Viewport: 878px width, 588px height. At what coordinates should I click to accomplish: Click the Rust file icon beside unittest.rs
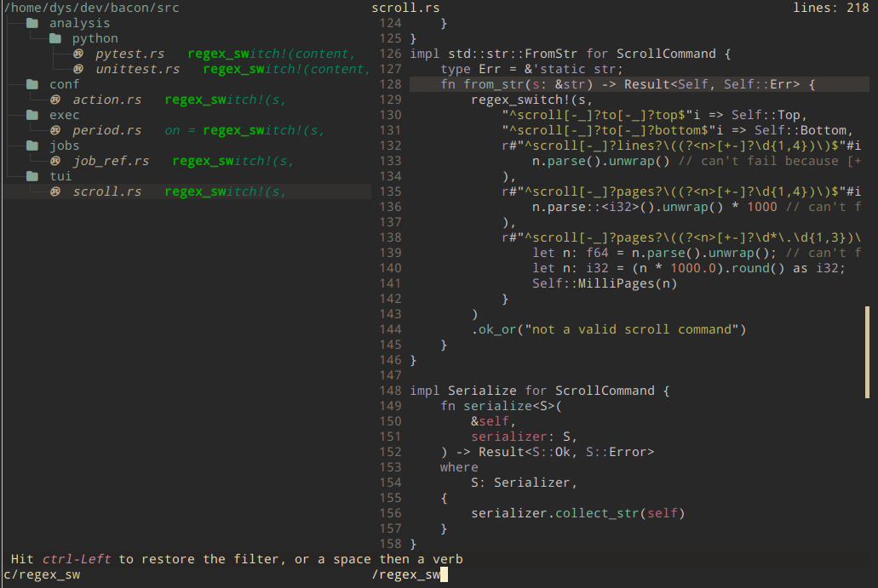(78, 69)
